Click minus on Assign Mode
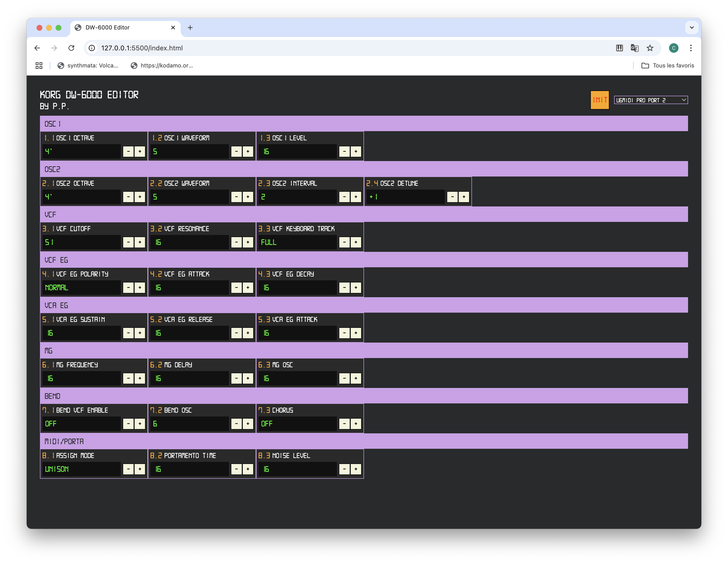This screenshot has height=564, width=728. coord(128,469)
